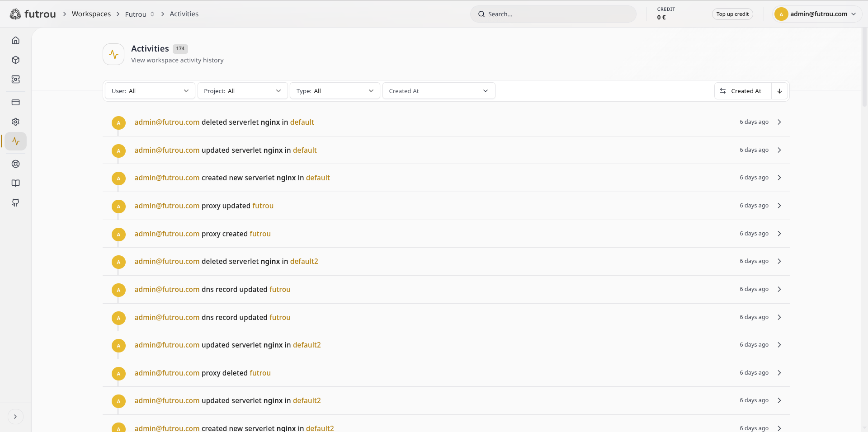This screenshot has width=868, height=432.
Task: Click the avatar in proxy deleted futrou row
Action: [118, 373]
